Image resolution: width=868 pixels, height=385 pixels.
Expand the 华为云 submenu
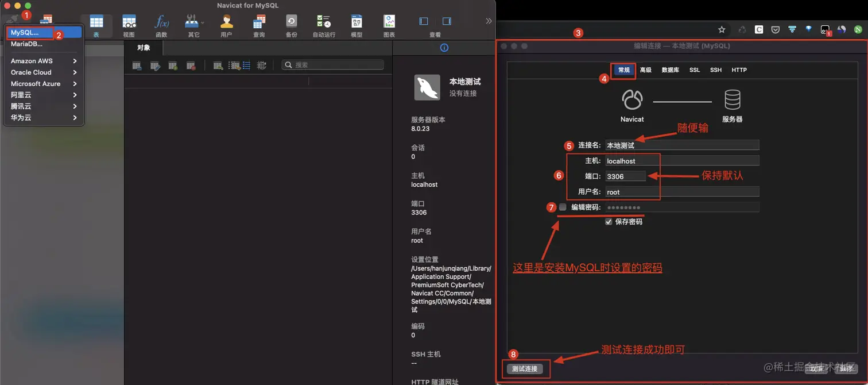tap(45, 117)
